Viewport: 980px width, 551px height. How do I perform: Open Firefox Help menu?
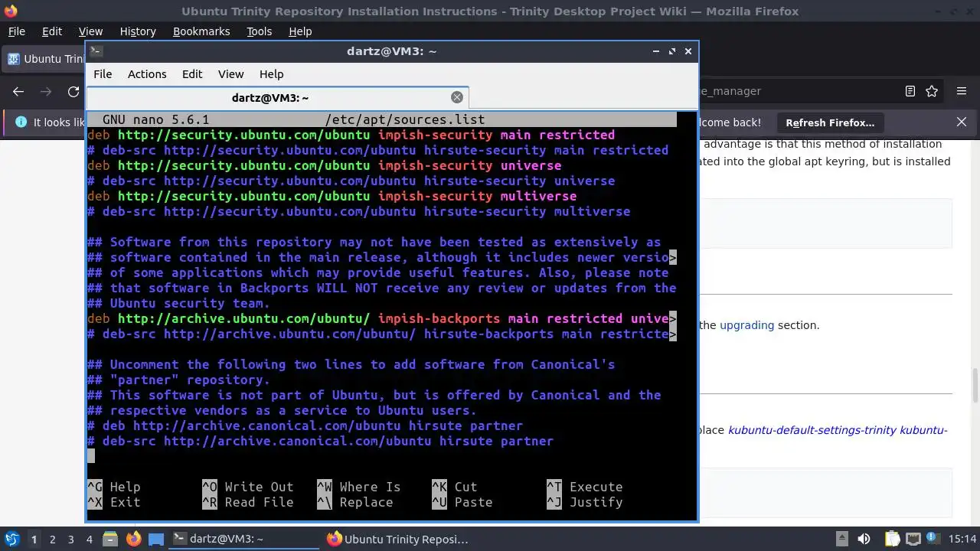[300, 31]
